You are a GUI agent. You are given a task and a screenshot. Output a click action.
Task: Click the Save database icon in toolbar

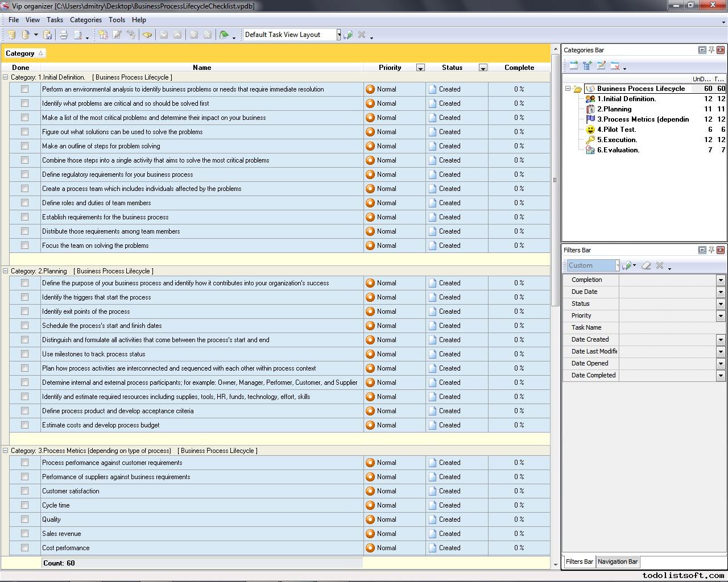pyautogui.click(x=48, y=35)
